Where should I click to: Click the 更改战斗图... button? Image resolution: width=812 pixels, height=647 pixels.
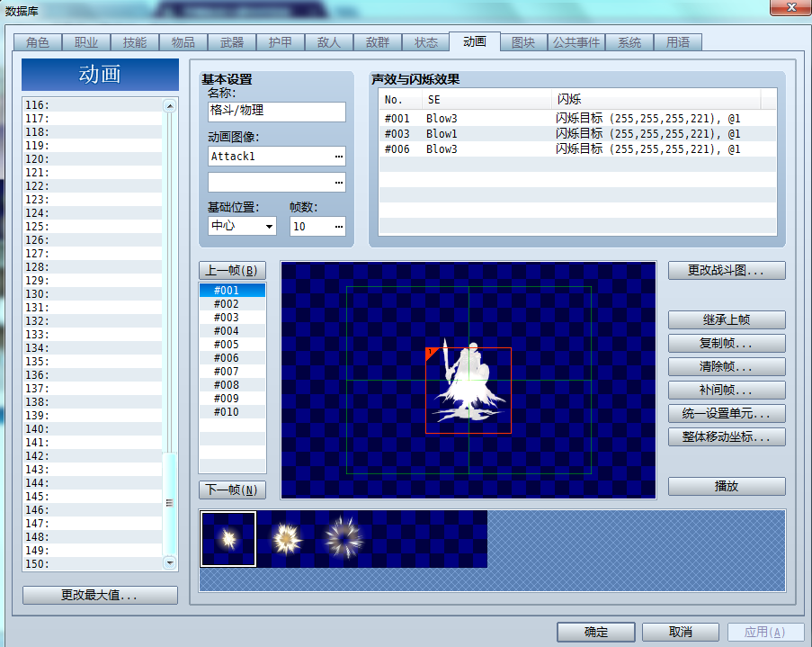click(727, 270)
